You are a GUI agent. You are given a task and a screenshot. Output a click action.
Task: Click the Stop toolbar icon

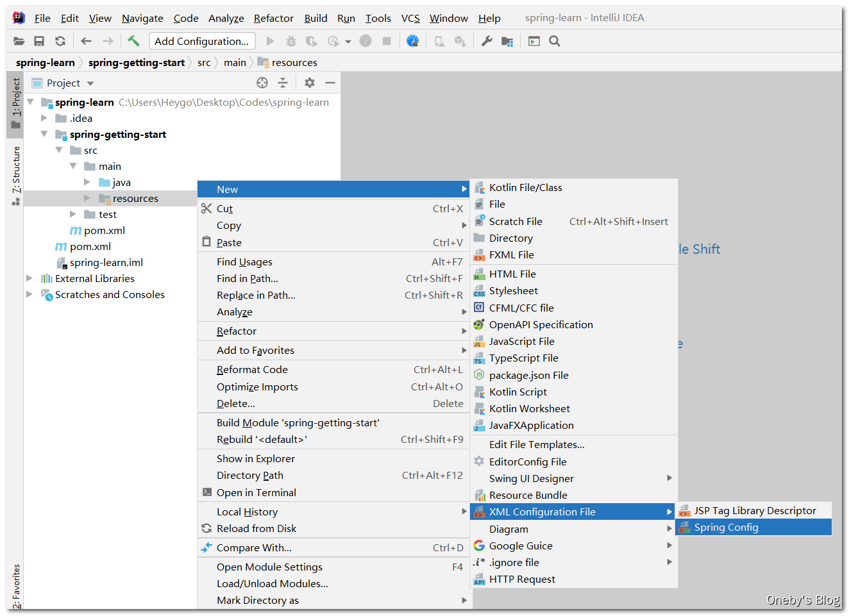[x=387, y=41]
